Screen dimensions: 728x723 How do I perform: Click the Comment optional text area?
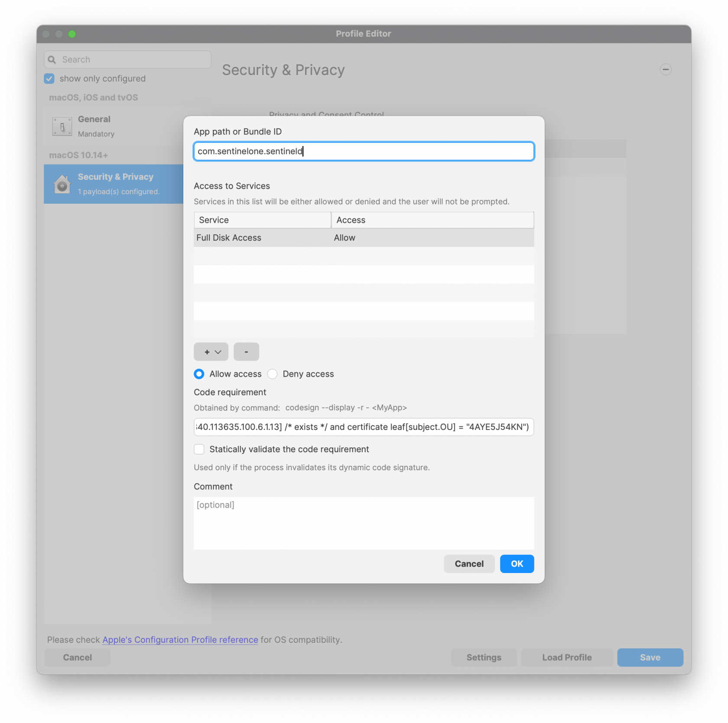click(364, 523)
